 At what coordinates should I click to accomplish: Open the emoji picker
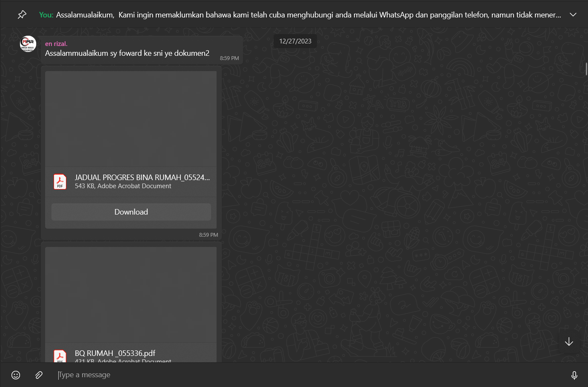[16, 375]
